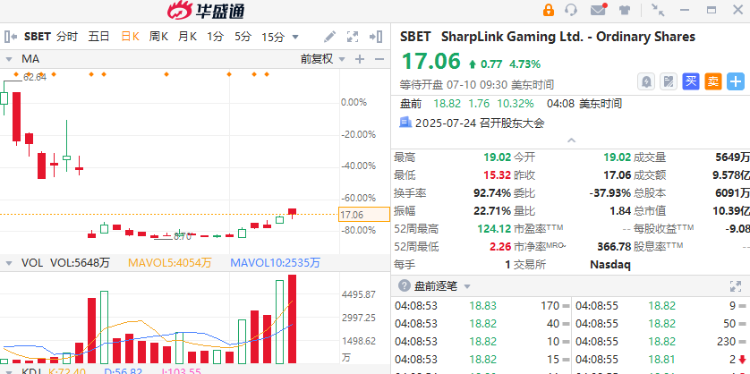Viewport: 750px width, 374px height.
Task: Add SBET to watchlist with plus icon
Action: [736, 82]
